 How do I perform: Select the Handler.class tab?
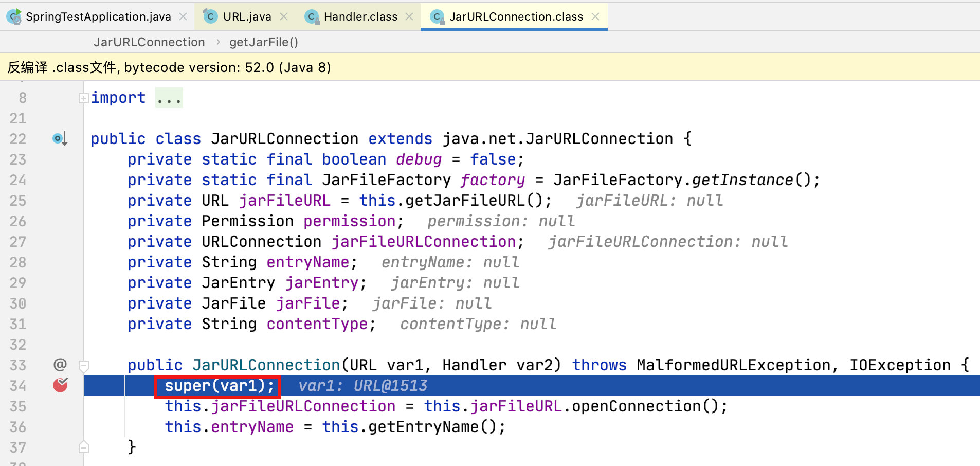[x=360, y=16]
